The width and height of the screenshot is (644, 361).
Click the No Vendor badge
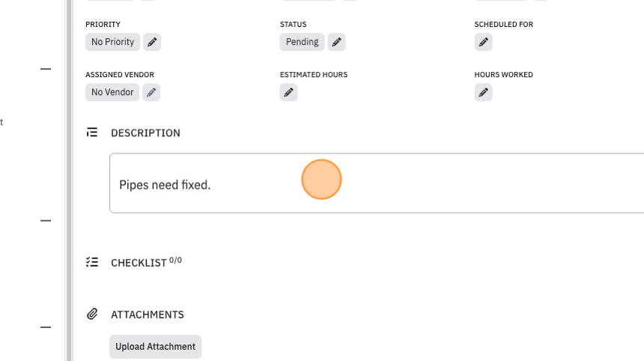112,92
